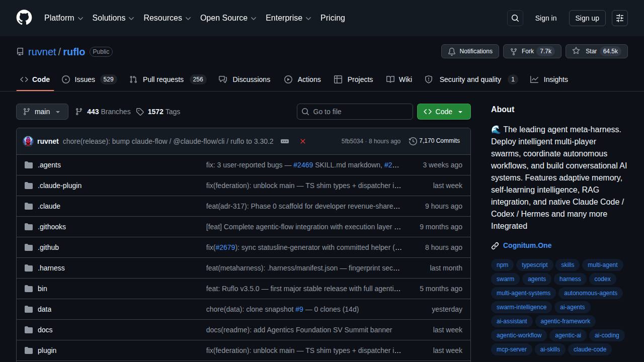Click the .harness folder icon
The width and height of the screenshot is (644, 362).
click(x=29, y=268)
